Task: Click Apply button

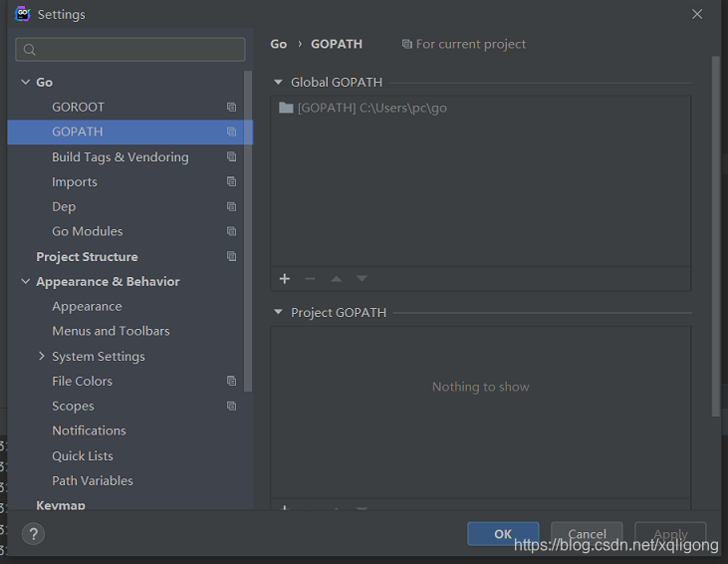Action: [x=670, y=534]
